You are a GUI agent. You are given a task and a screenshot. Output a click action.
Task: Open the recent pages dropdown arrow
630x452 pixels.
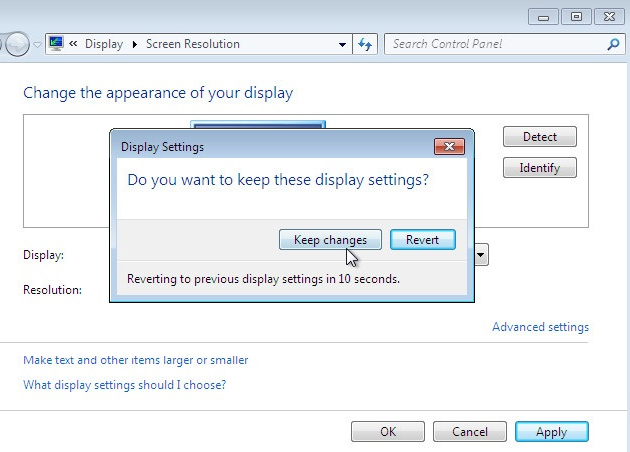38,45
